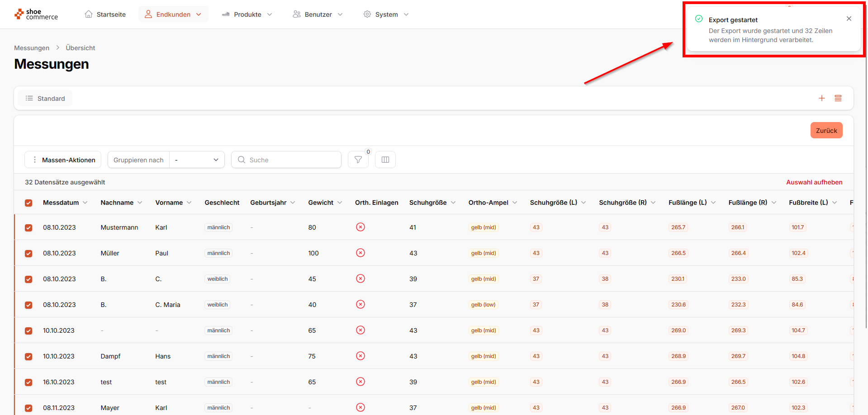The height and width of the screenshot is (415, 868).
Task: Click the Zurück button
Action: (x=826, y=131)
